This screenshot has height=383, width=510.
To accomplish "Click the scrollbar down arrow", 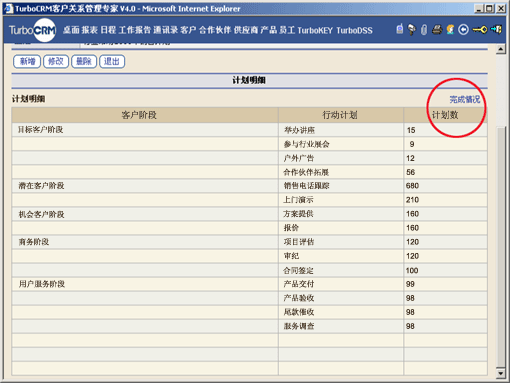I will 501,373.
